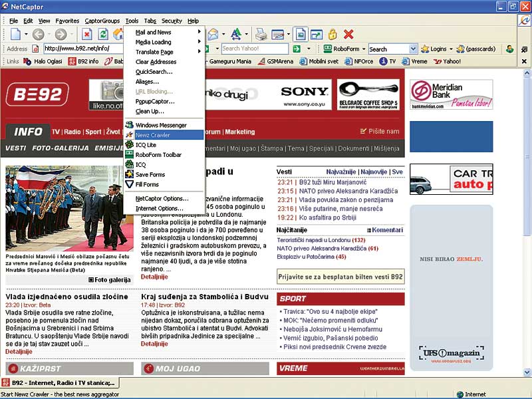This screenshot has height=399, width=532.
Task: Click the Pišite nam link
Action: (380, 131)
